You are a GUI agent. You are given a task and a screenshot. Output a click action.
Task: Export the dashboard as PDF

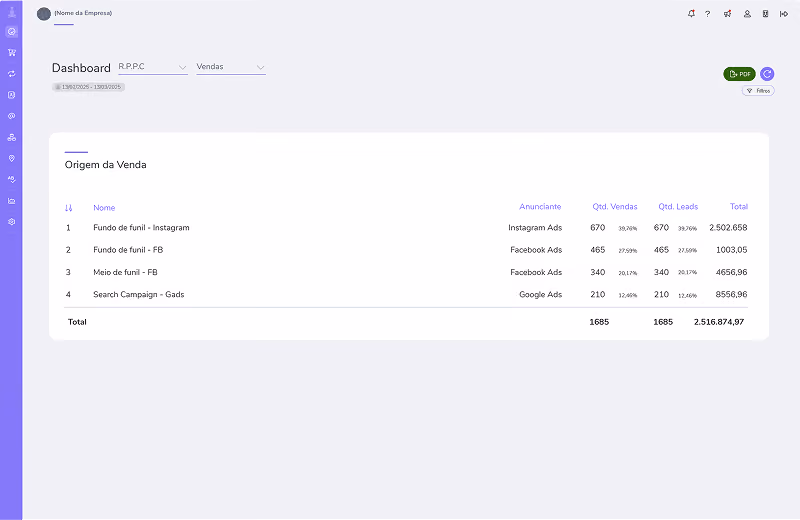click(x=739, y=74)
